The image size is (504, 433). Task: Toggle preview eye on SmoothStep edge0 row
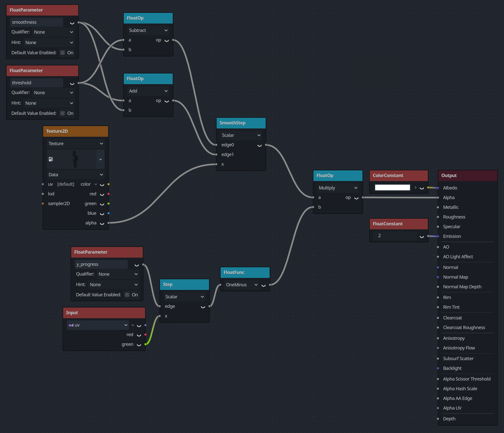click(x=259, y=145)
